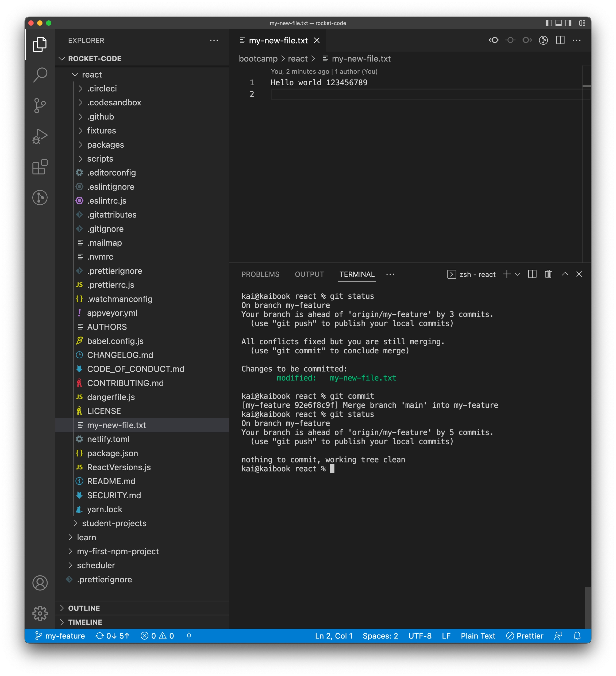The height and width of the screenshot is (676, 616).
Task: Toggle primary side bar in title bar
Action: (549, 23)
